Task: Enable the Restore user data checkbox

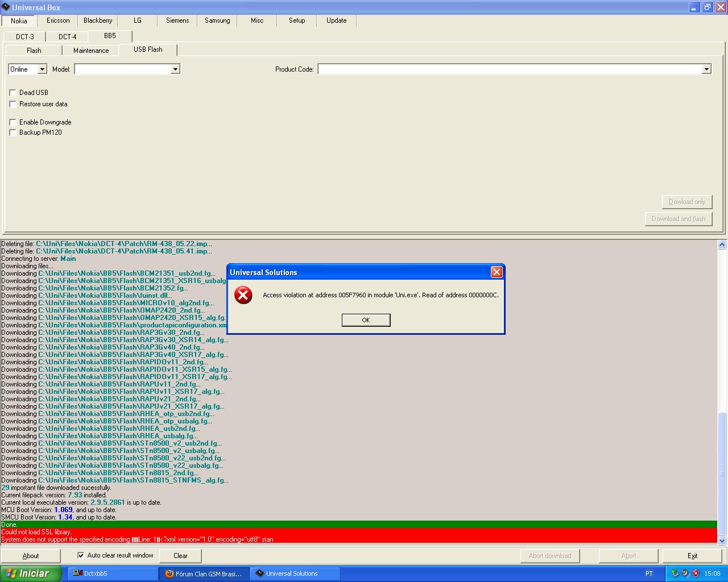Action: [x=13, y=104]
